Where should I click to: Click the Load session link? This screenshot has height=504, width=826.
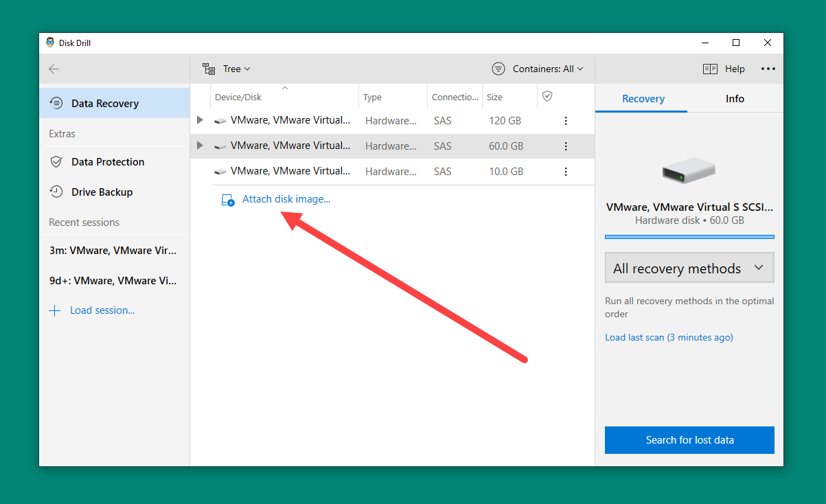(102, 310)
